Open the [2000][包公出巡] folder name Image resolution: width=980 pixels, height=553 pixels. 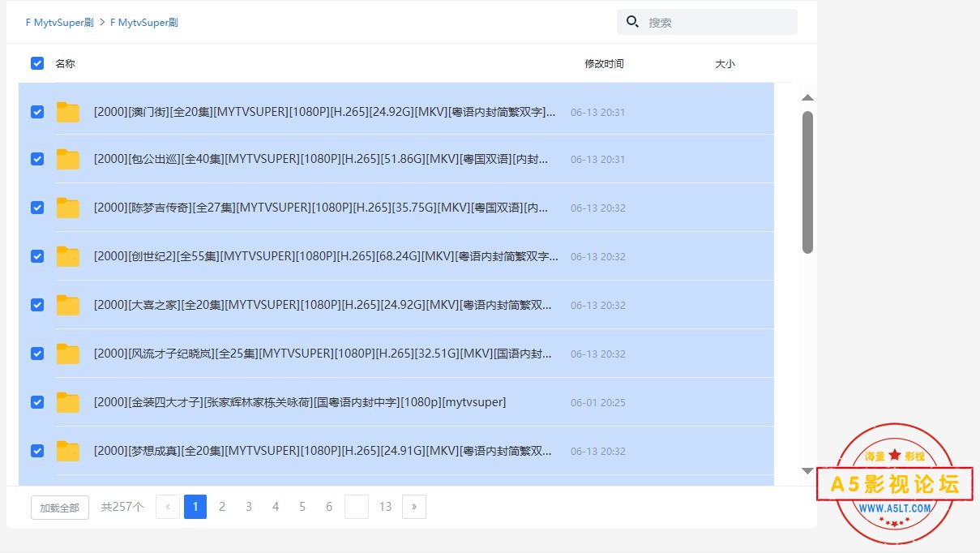(x=321, y=159)
